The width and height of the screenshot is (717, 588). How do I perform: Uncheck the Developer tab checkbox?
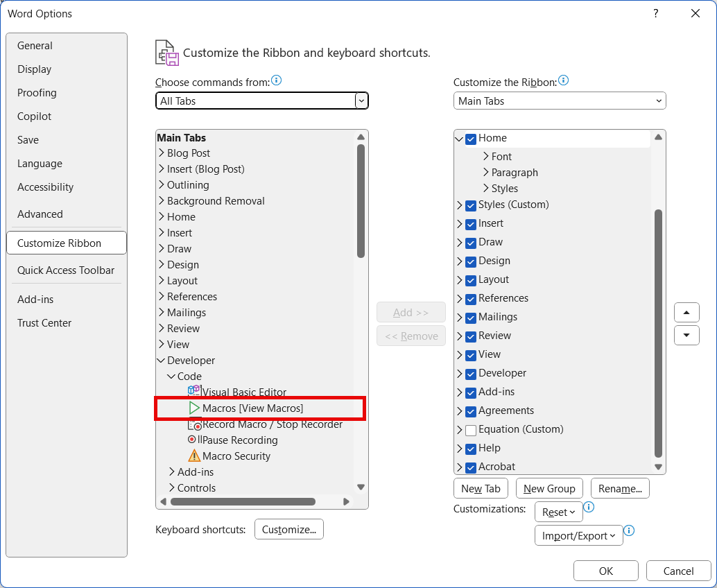(471, 374)
